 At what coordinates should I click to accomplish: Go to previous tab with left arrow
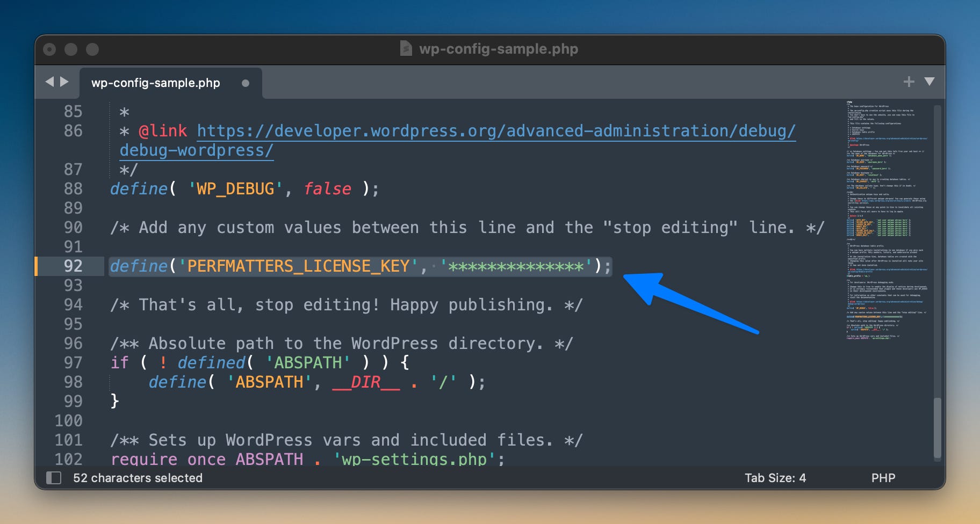(50, 82)
